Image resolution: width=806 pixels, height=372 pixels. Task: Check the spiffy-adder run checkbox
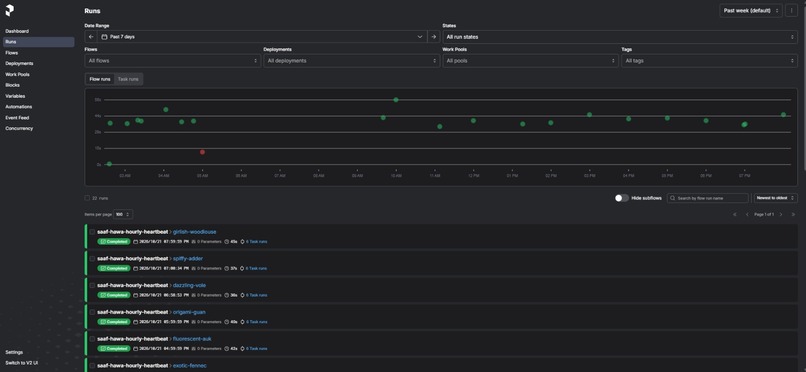point(93,258)
